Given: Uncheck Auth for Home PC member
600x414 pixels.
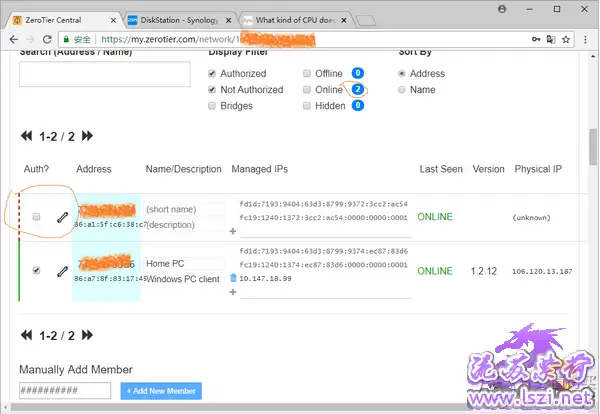Looking at the screenshot, I should [x=36, y=270].
